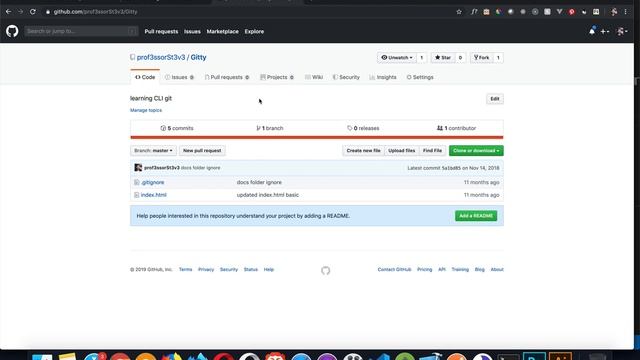Open Issues in top navigation
Image resolution: width=640 pixels, height=360 pixels.
pos(192,31)
